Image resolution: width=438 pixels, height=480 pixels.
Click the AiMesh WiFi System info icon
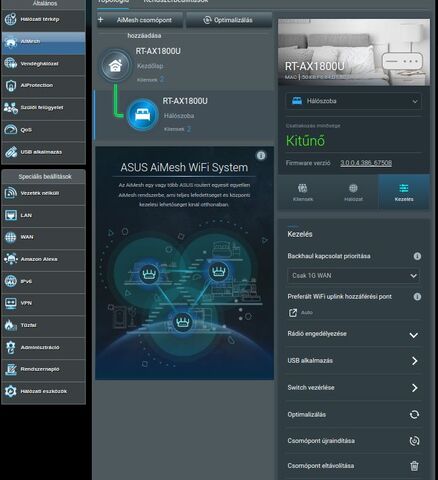(261, 155)
